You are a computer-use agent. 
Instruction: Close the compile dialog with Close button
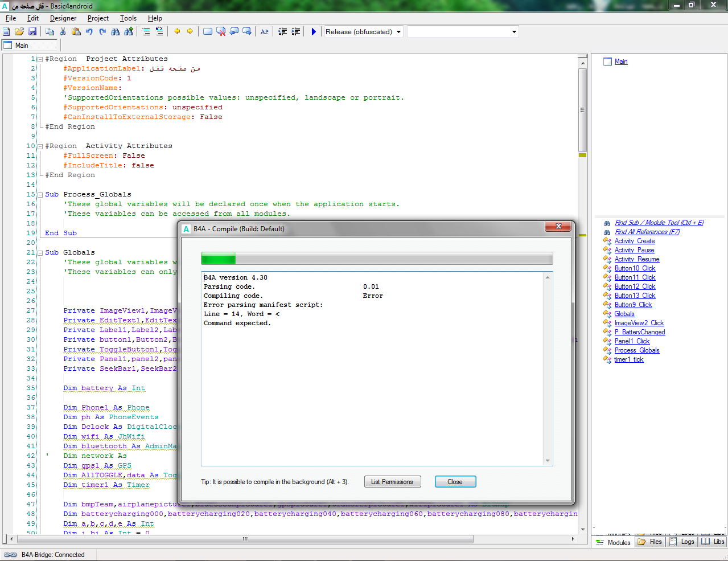pos(455,482)
